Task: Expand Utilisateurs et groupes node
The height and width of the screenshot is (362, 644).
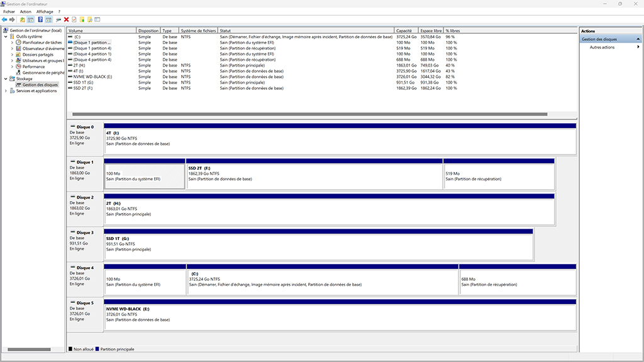Action: [12, 60]
